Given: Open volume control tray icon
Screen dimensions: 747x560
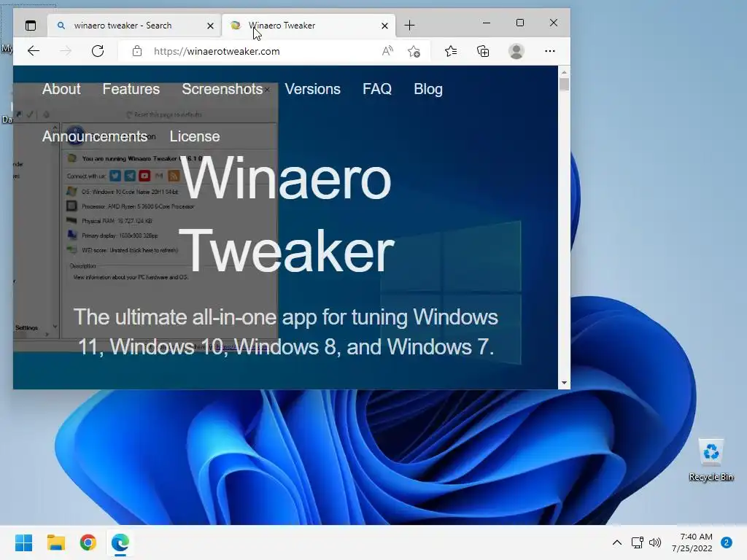Looking at the screenshot, I should click(x=656, y=542).
